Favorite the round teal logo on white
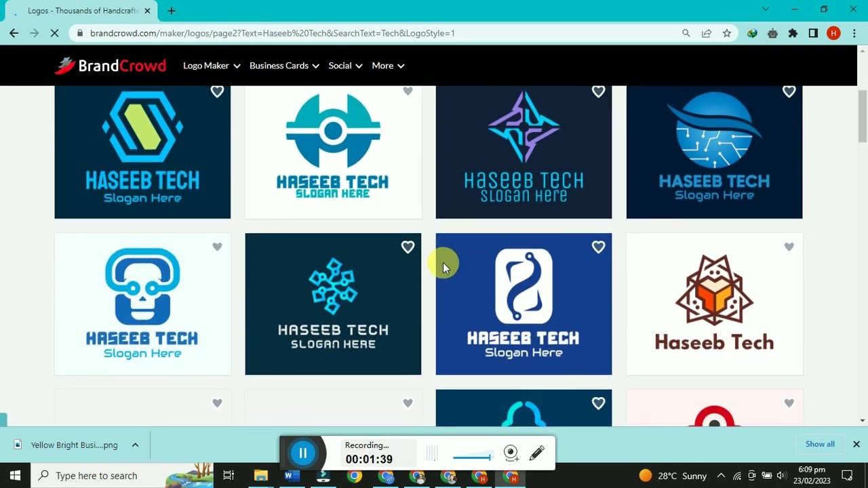Screen dimensions: 868x488 [408, 91]
